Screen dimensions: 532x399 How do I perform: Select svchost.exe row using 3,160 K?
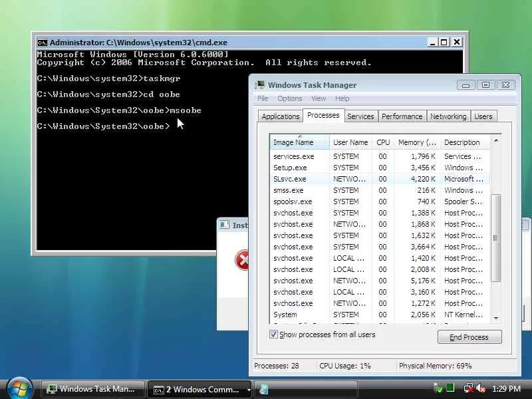(380, 292)
